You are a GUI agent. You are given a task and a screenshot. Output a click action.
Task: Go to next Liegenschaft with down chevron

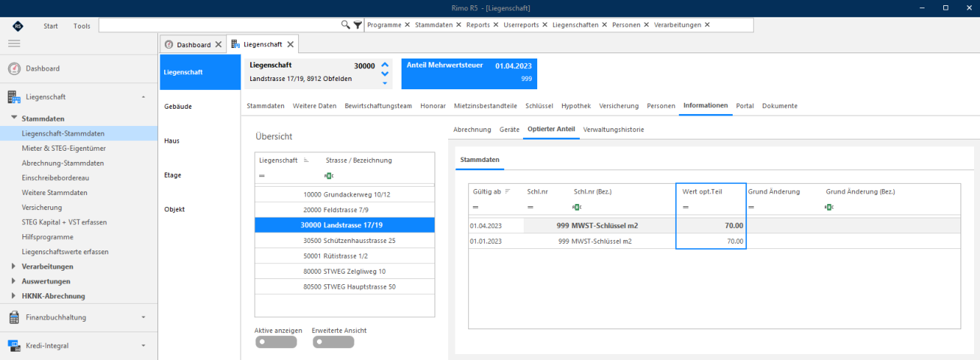(385, 73)
